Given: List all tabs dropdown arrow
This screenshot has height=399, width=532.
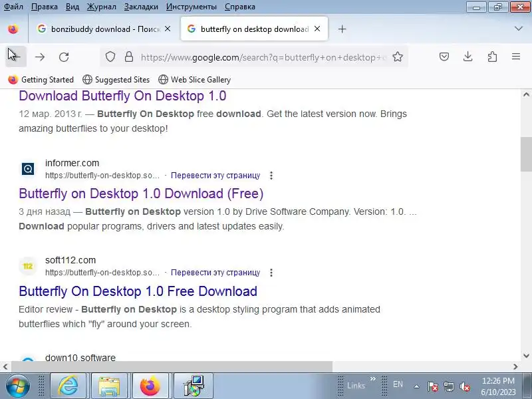Looking at the screenshot, I should point(519,29).
